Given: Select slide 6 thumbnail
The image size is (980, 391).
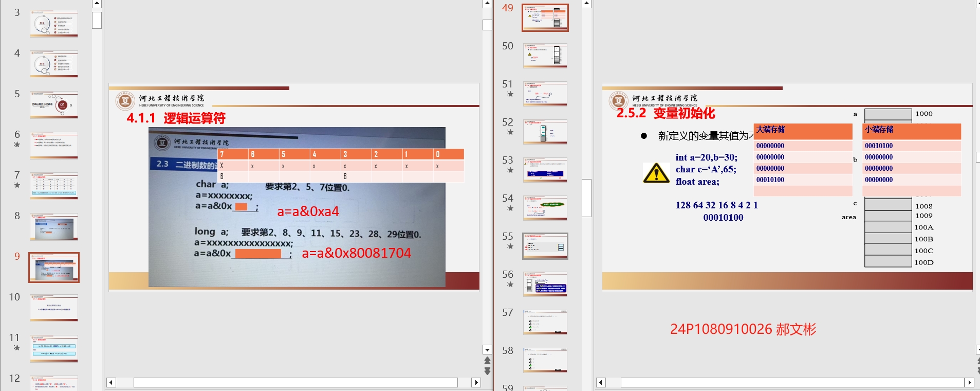Looking at the screenshot, I should (54, 145).
